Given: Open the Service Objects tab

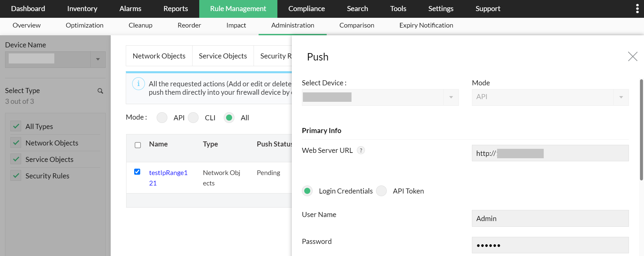Looking at the screenshot, I should (x=223, y=56).
